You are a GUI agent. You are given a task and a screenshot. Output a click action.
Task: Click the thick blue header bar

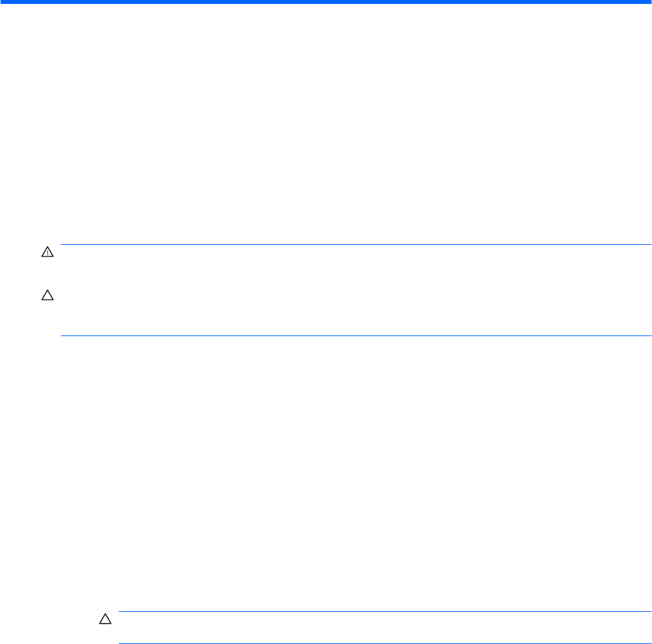tap(326, 3)
